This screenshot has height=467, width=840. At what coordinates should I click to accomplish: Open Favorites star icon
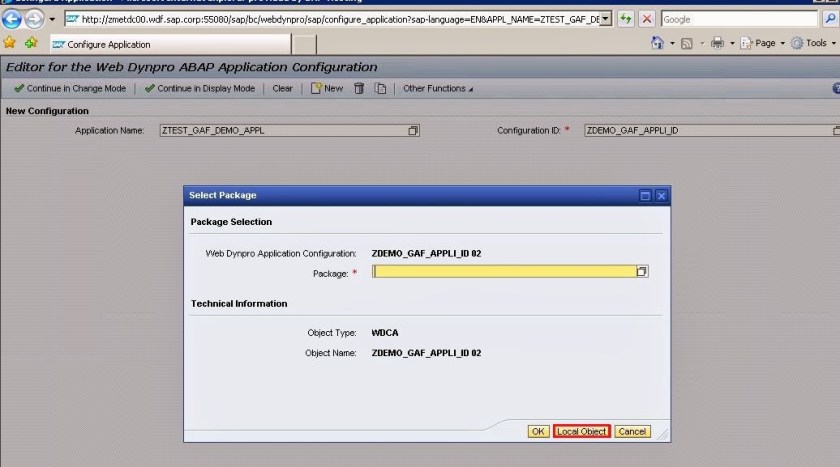(x=9, y=42)
